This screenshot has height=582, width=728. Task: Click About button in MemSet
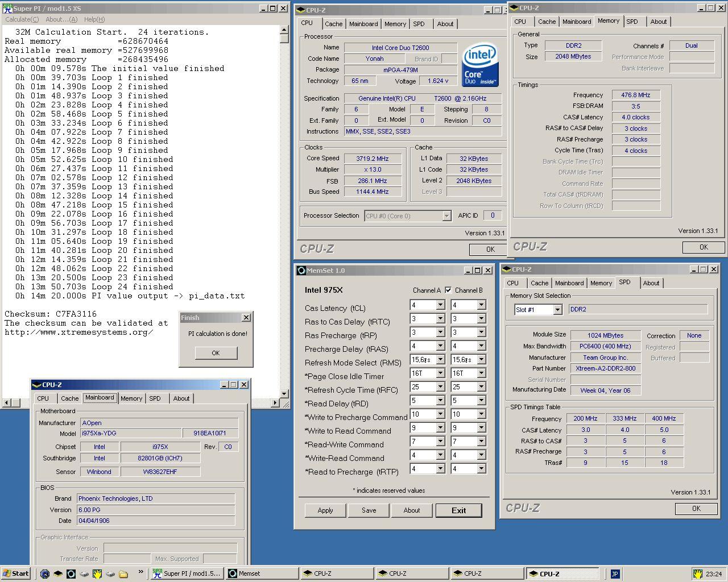[412, 510]
